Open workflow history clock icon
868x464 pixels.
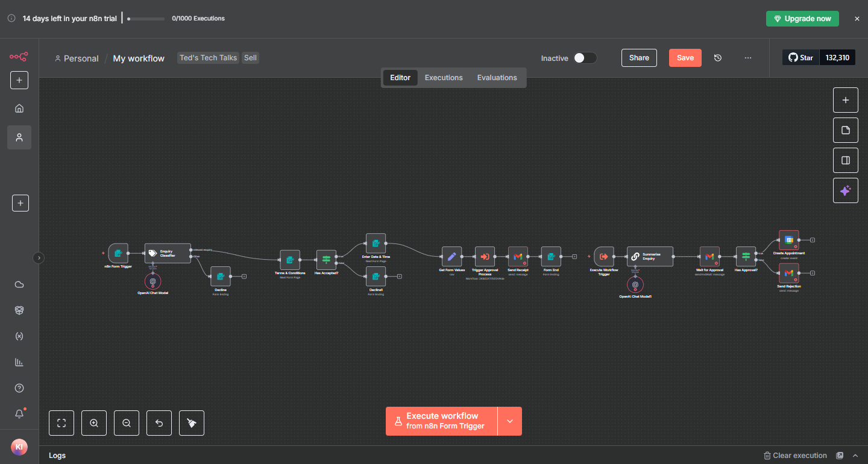point(717,58)
